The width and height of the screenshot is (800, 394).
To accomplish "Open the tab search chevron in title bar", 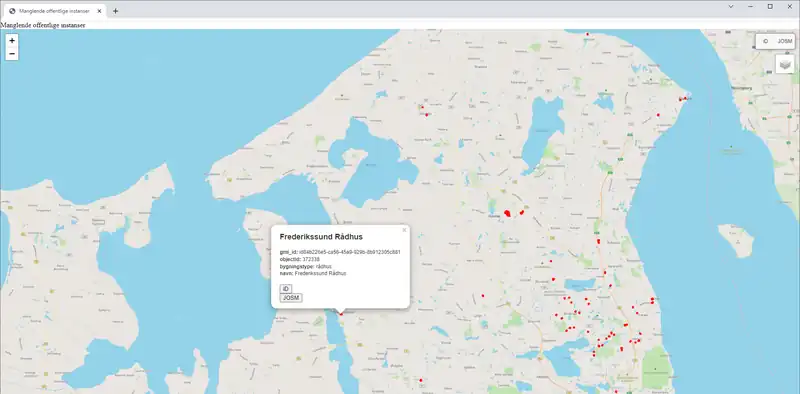I will tap(731, 6).
